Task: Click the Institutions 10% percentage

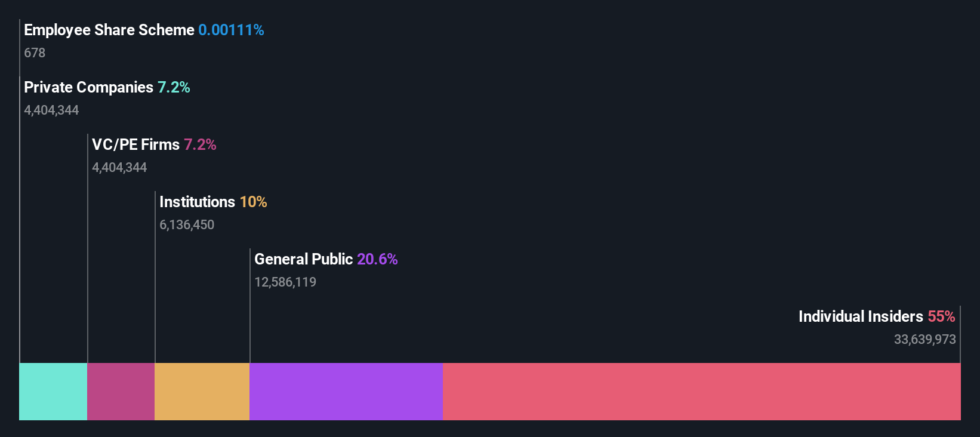Action: [x=253, y=202]
